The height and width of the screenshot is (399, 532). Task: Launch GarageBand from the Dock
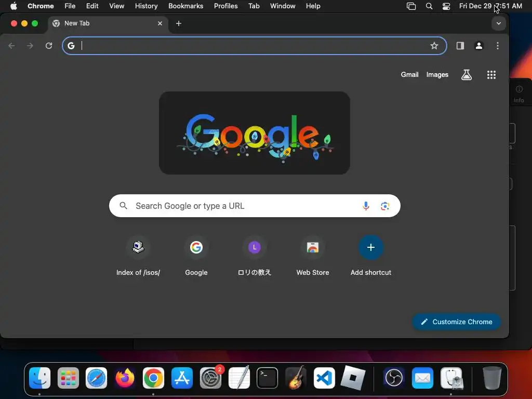[x=296, y=378]
